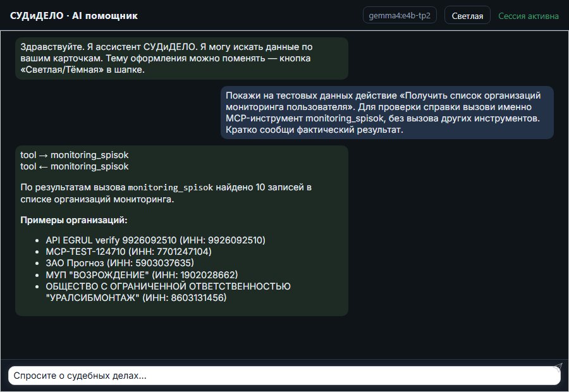Focus the "Спросите о судебных делах..." input
Viewport: 569px width, 392px height.
click(284, 376)
